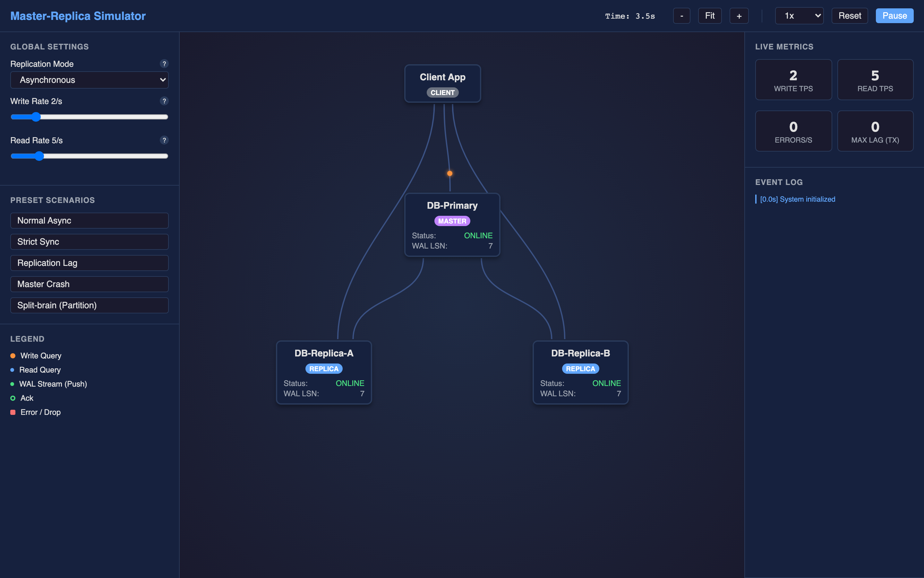Zoom out with the minus button
Viewport: 924px width, 578px height.
click(x=681, y=16)
